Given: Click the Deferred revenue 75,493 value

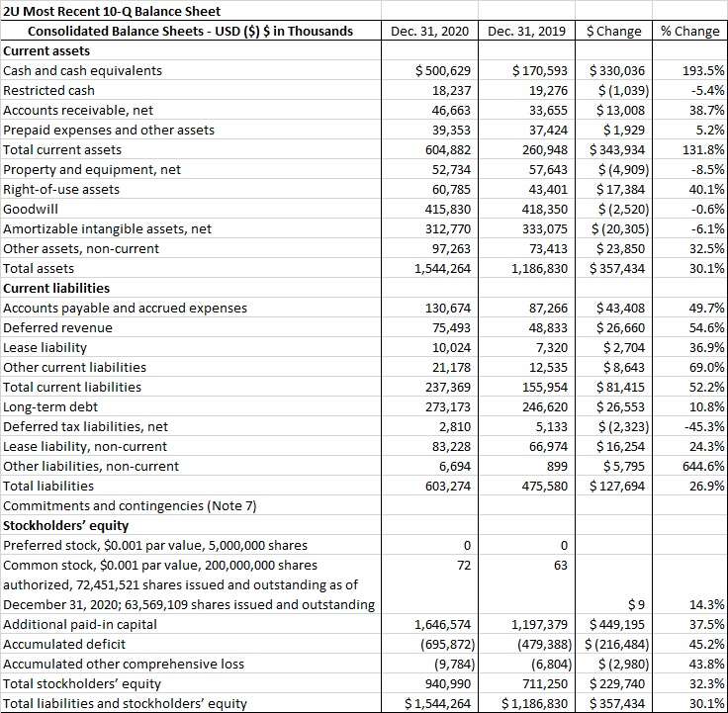Looking at the screenshot, I should [430, 327].
